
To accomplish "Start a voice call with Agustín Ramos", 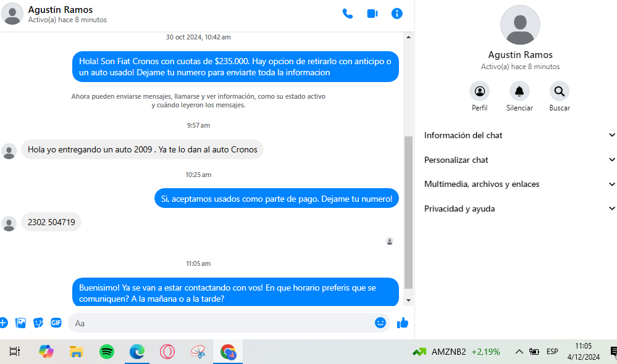I will click(x=348, y=14).
